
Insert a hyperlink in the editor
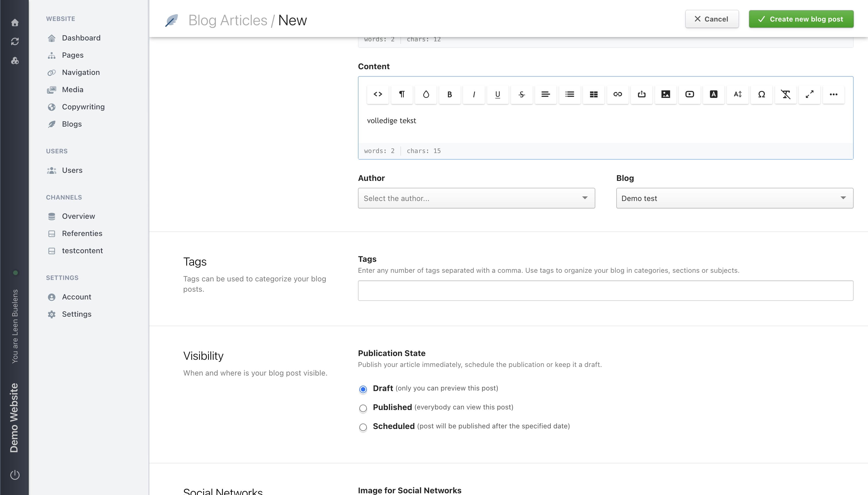click(x=617, y=94)
